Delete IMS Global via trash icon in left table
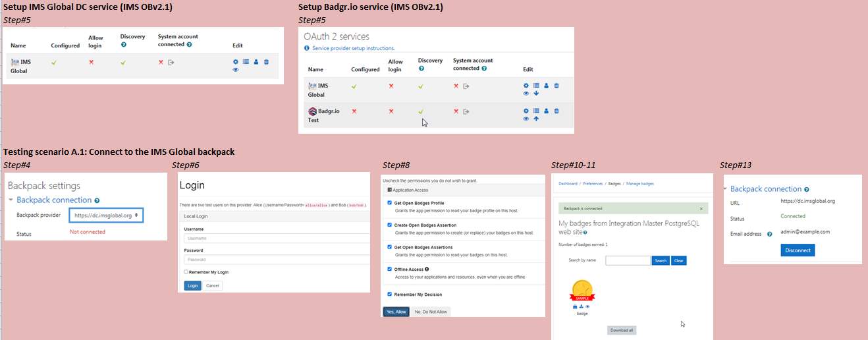868x340 pixels. (266, 62)
